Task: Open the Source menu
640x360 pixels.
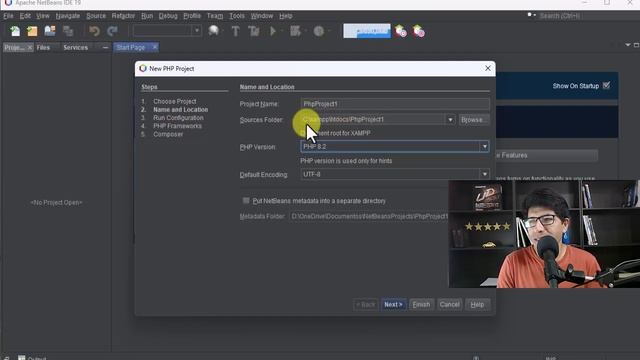Action: pyautogui.click(x=96, y=16)
